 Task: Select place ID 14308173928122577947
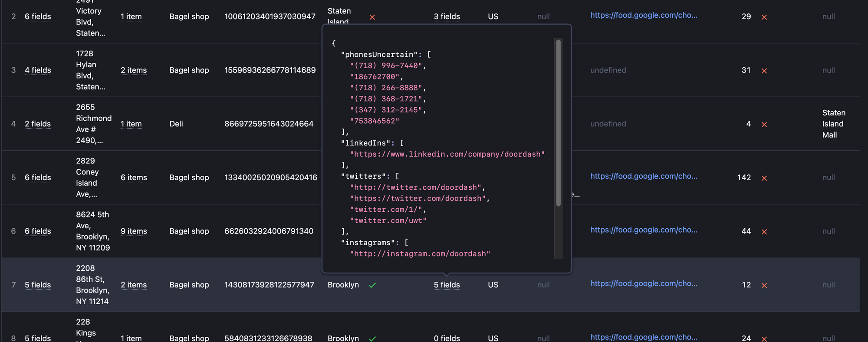pyautogui.click(x=269, y=285)
